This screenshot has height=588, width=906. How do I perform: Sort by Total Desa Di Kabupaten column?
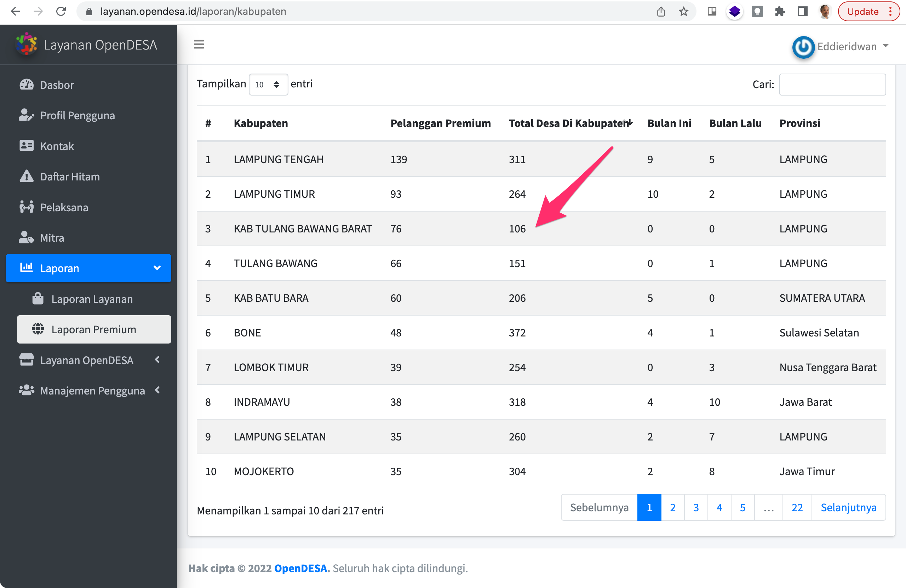[x=569, y=122]
